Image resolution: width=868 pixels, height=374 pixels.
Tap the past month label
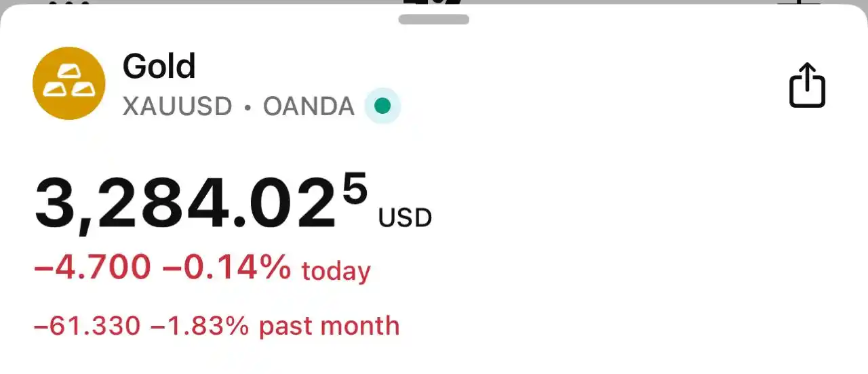pyautogui.click(x=330, y=327)
